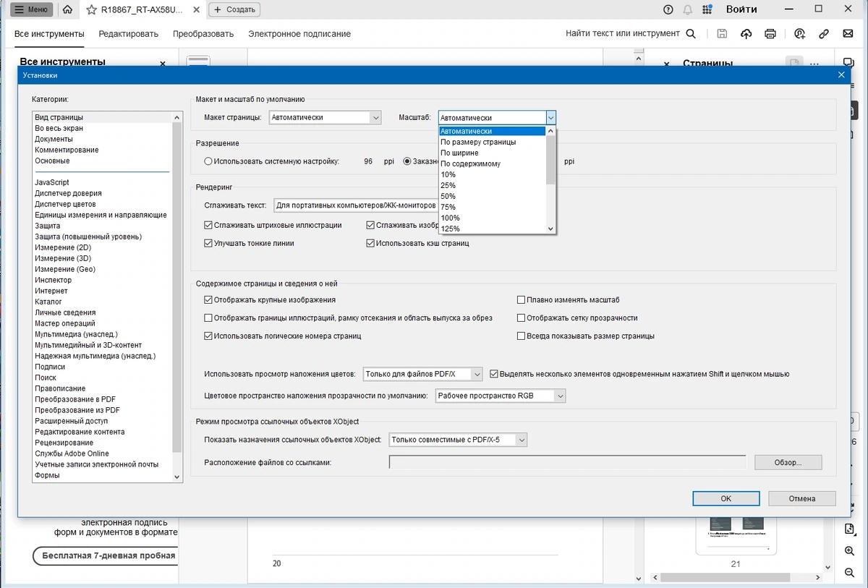Click the Войти sign-in link
Image resolution: width=868 pixels, height=588 pixels.
coord(741,9)
